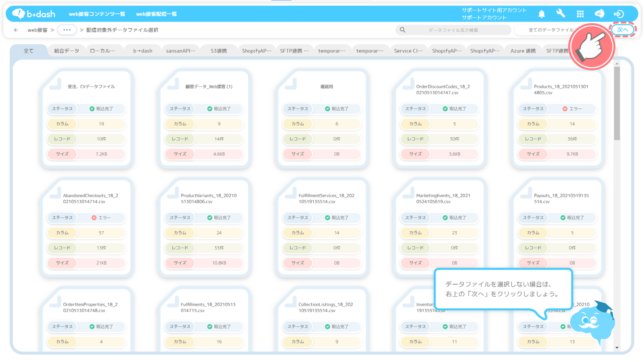Open the wrench settings icon
The width and height of the screenshot is (644, 362).
561,14
